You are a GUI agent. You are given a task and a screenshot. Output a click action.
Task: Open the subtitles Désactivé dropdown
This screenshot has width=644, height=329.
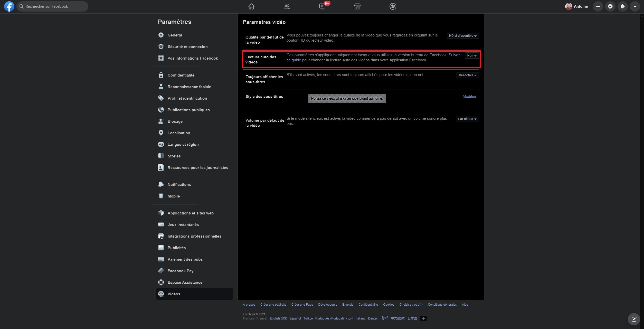click(467, 75)
